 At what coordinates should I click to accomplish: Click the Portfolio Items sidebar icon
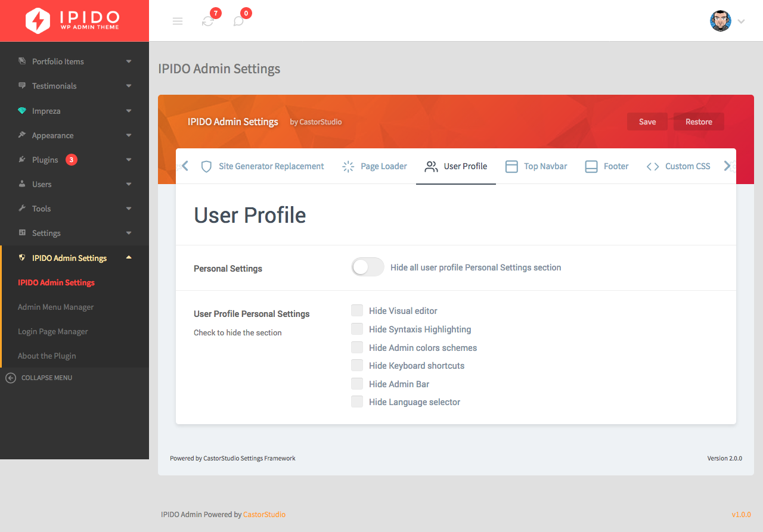click(22, 61)
